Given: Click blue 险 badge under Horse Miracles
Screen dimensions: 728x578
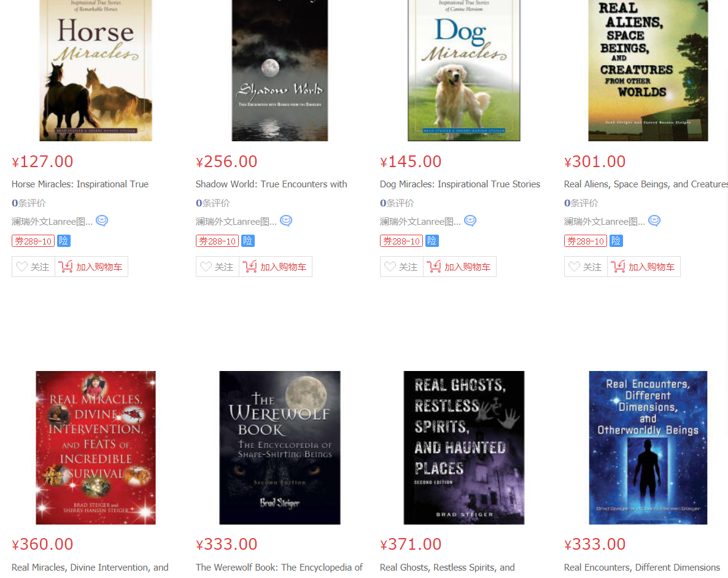Looking at the screenshot, I should point(64,241).
